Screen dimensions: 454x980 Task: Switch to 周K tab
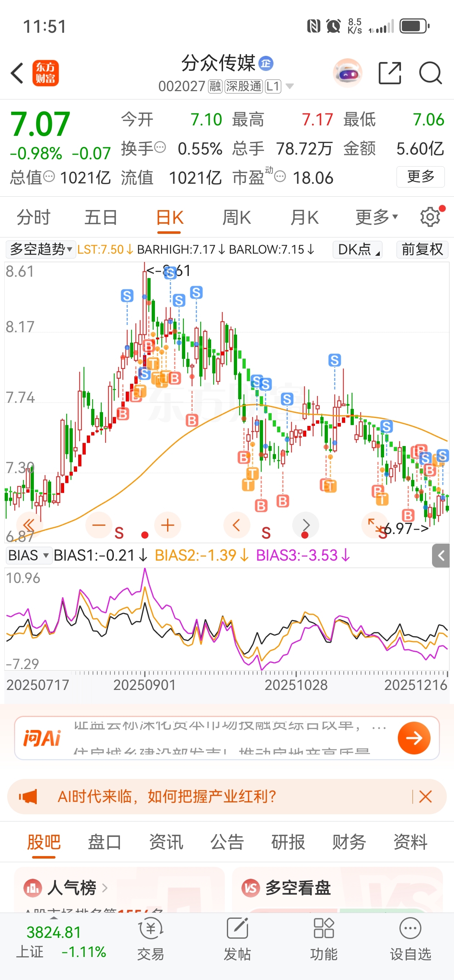pos(236,217)
